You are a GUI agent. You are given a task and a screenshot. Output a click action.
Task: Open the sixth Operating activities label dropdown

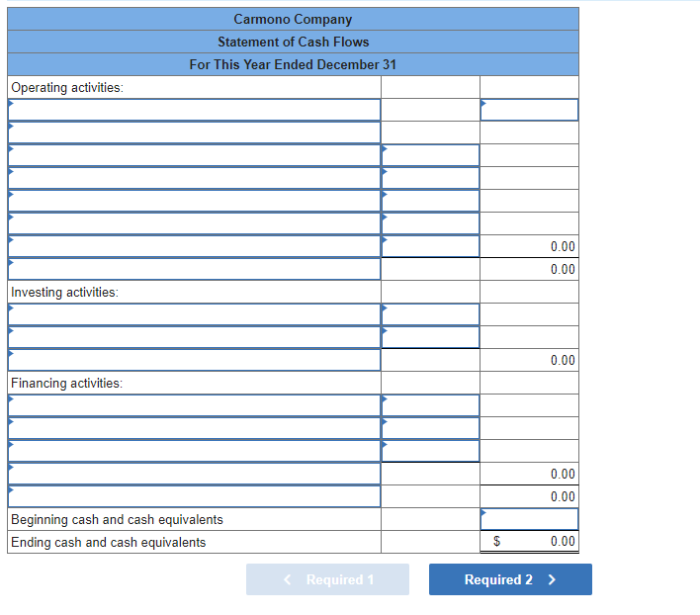pos(194,223)
